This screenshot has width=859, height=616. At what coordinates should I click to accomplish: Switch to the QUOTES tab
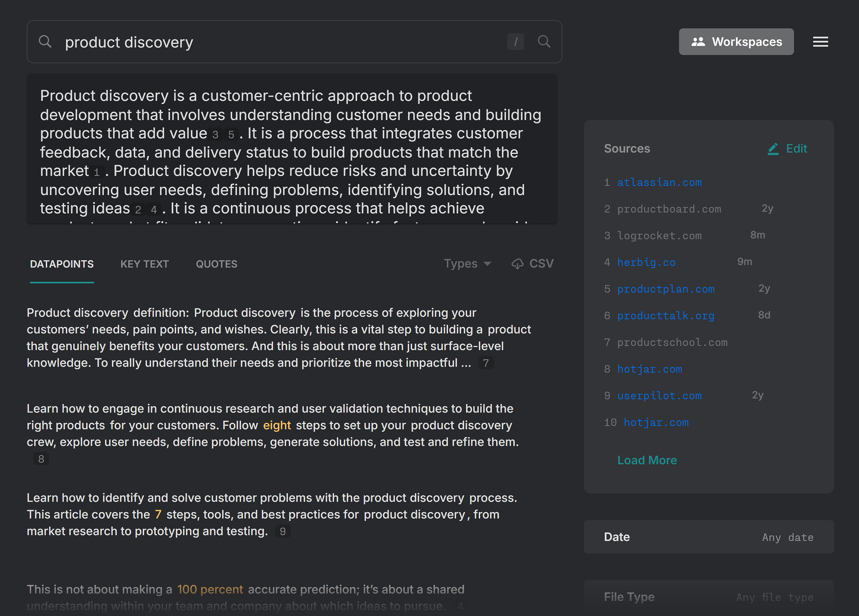click(x=217, y=264)
